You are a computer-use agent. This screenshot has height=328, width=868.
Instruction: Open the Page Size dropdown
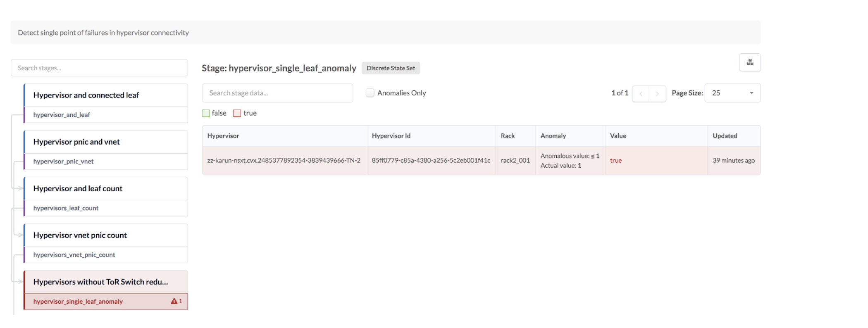tap(732, 93)
